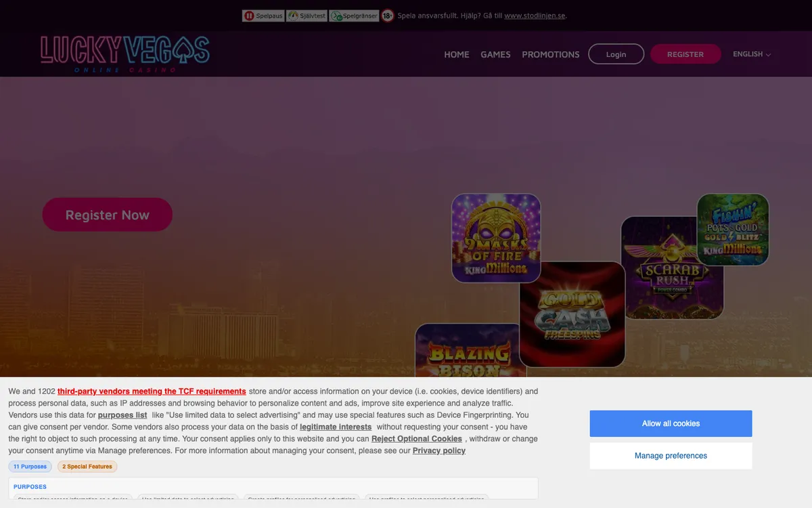Open the Fishin' Pots of Gold tile
The image size is (812, 508).
tap(733, 229)
